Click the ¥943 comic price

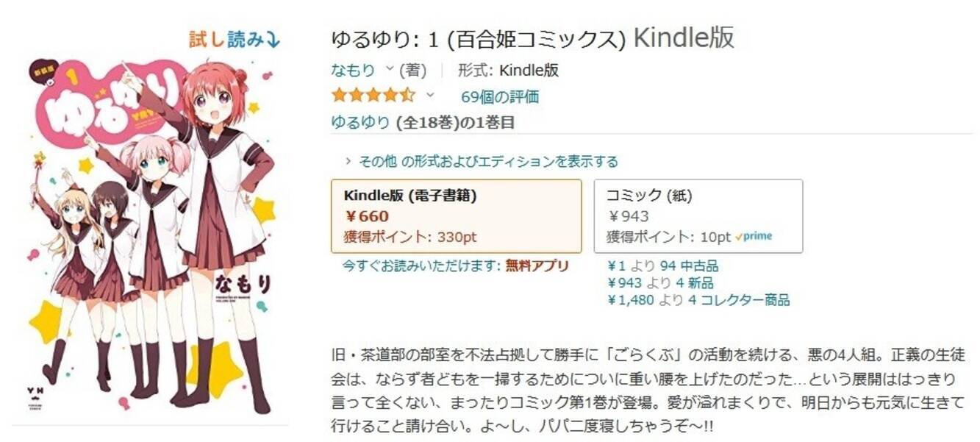[x=628, y=216]
